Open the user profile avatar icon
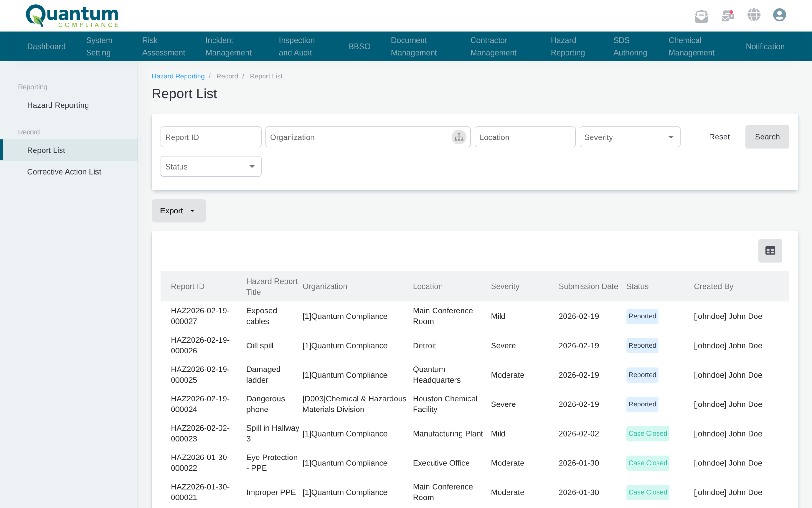Viewport: 812px width, 508px height. point(779,15)
